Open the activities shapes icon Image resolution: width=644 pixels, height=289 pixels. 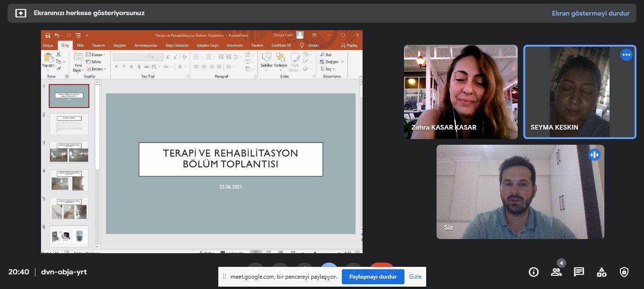click(602, 272)
